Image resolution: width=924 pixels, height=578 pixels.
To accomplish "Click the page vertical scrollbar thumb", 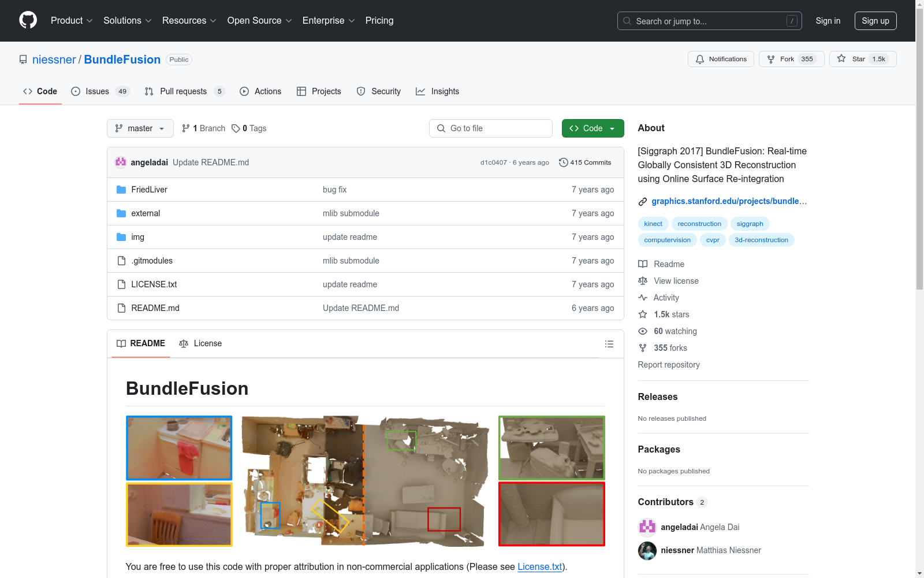I will [x=919, y=149].
